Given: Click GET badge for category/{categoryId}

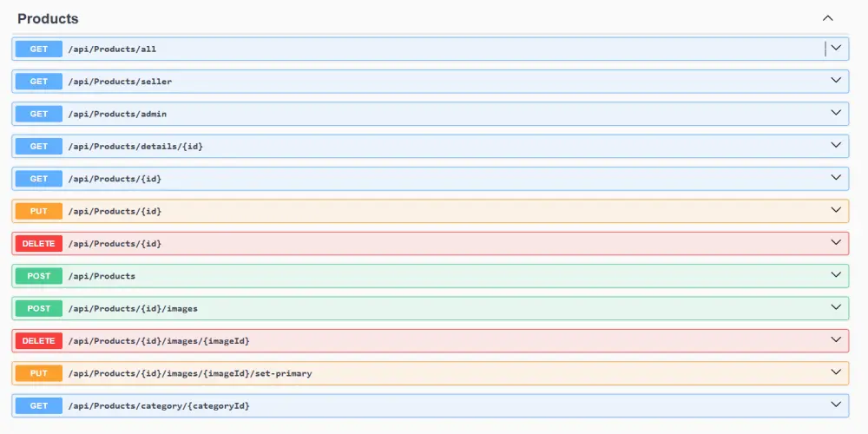Looking at the screenshot, I should click(39, 405).
